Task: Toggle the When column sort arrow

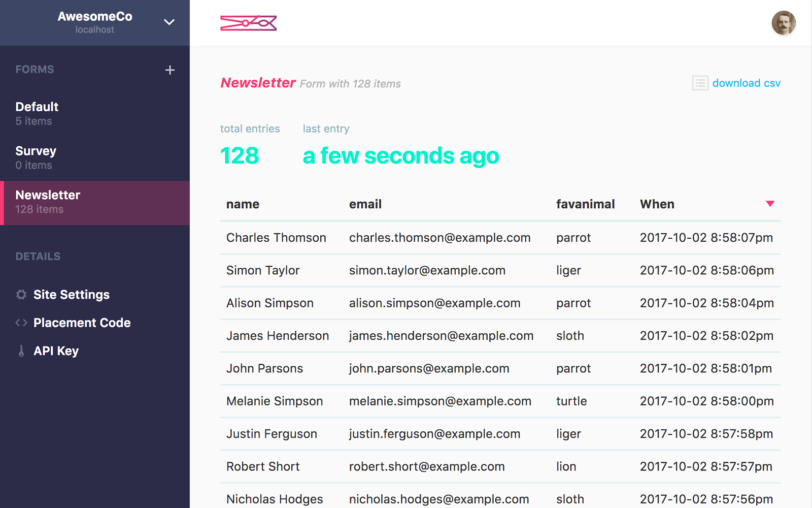Action: [770, 204]
